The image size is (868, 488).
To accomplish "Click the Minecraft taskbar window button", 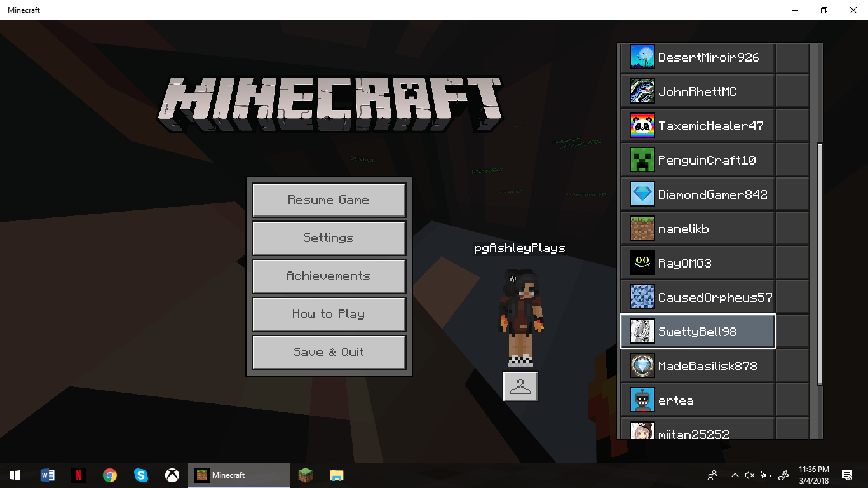I will pyautogui.click(x=238, y=475).
